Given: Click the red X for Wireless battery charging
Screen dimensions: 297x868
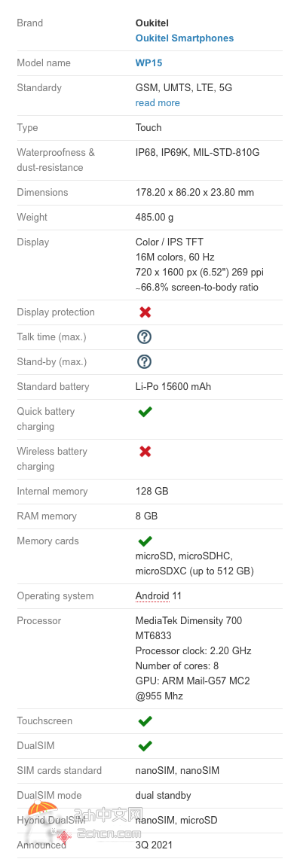Looking at the screenshot, I should (x=145, y=452).
